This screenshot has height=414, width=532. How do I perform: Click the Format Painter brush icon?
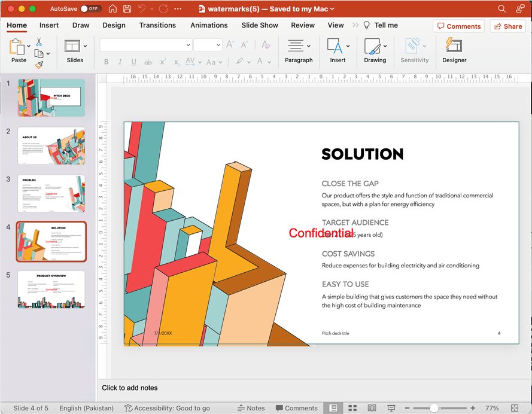[x=39, y=65]
